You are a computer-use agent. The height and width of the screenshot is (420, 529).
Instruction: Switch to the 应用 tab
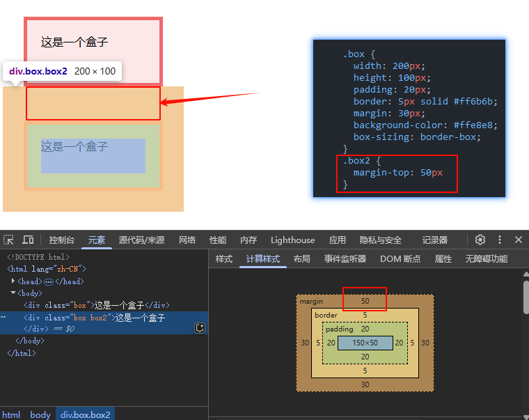pyautogui.click(x=338, y=240)
